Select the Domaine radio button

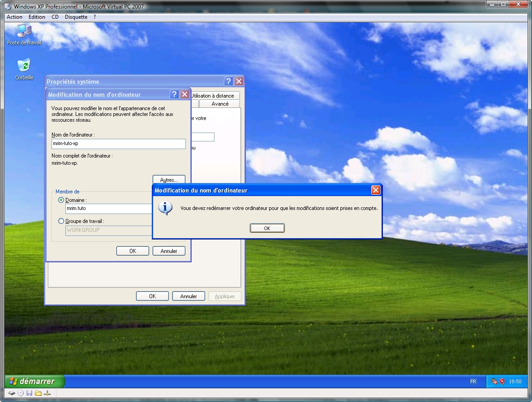61,200
